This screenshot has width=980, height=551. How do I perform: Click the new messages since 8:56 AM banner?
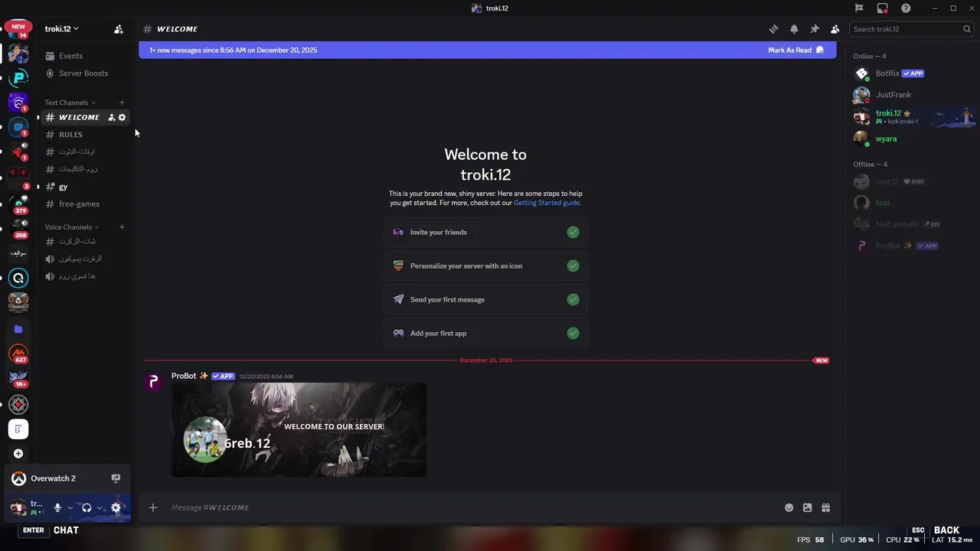487,50
